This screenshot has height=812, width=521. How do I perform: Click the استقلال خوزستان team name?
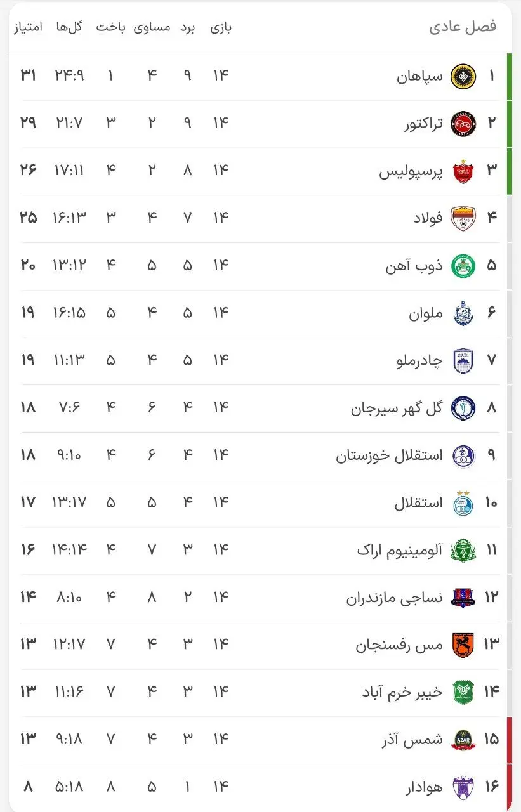point(389,455)
